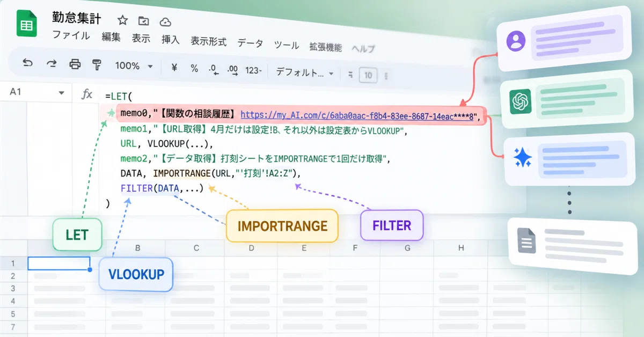Decrease the font size
The height and width of the screenshot is (337, 644).
[x=351, y=75]
